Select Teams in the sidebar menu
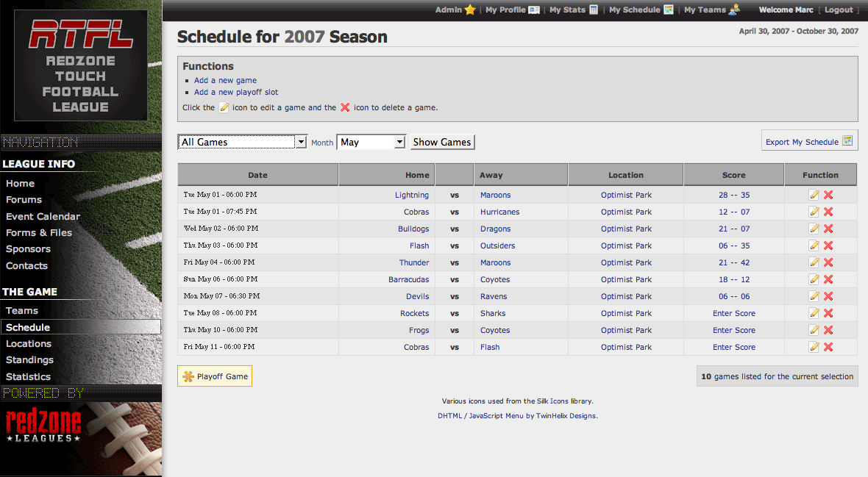 click(x=22, y=311)
